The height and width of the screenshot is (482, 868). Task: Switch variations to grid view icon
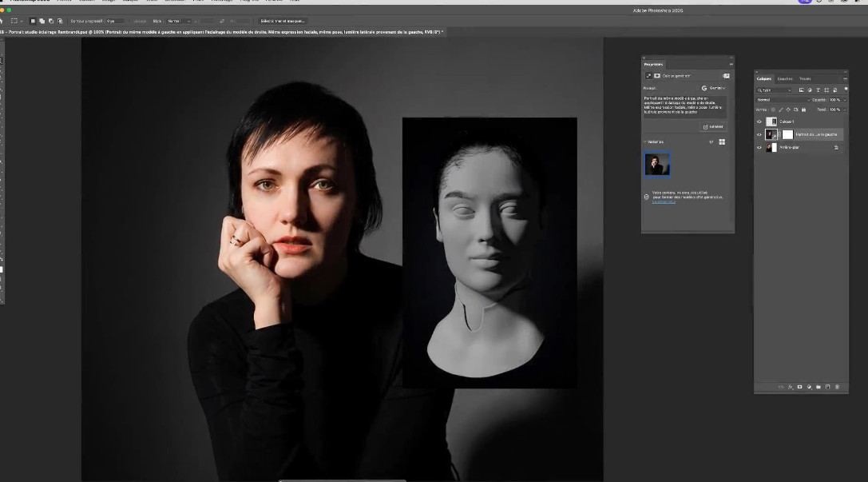(x=722, y=141)
